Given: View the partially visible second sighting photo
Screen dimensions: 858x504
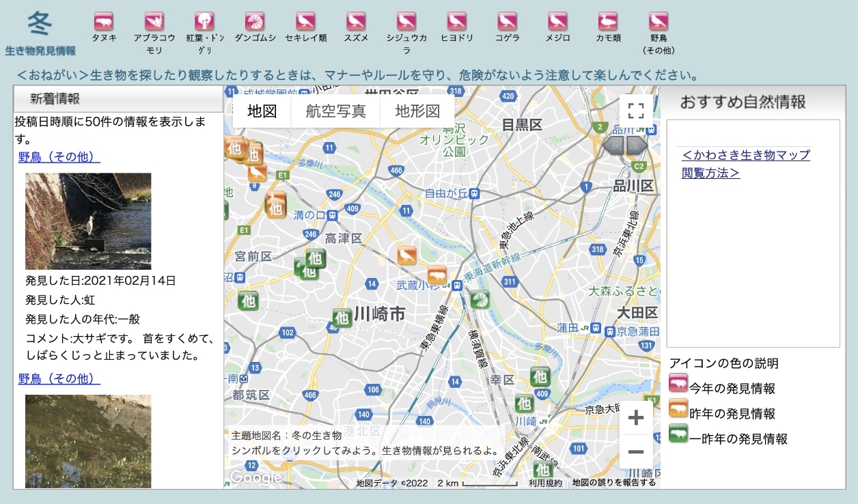Looking at the screenshot, I should [x=88, y=441].
